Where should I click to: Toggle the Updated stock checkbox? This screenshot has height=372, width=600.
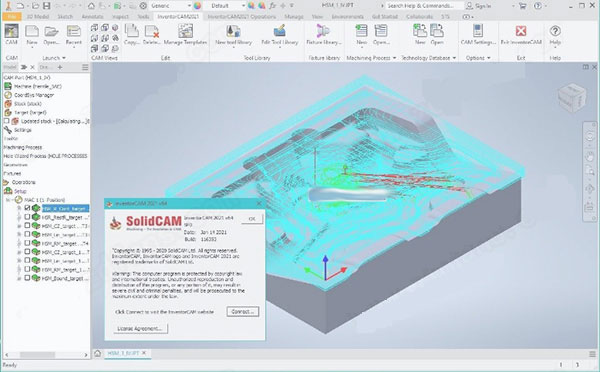tap(6, 121)
